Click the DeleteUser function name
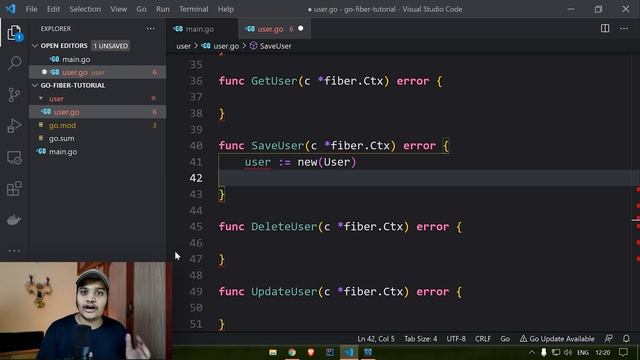640x360 pixels. click(284, 227)
